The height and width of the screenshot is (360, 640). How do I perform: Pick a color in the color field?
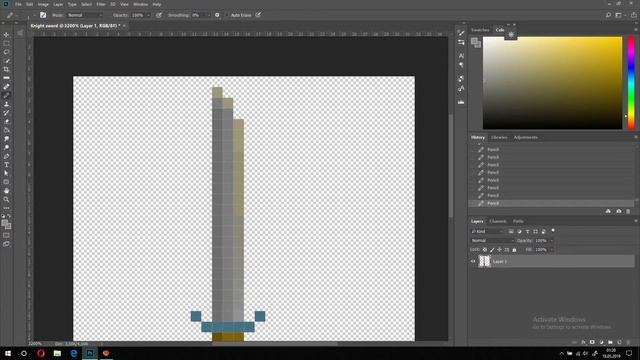pos(552,83)
